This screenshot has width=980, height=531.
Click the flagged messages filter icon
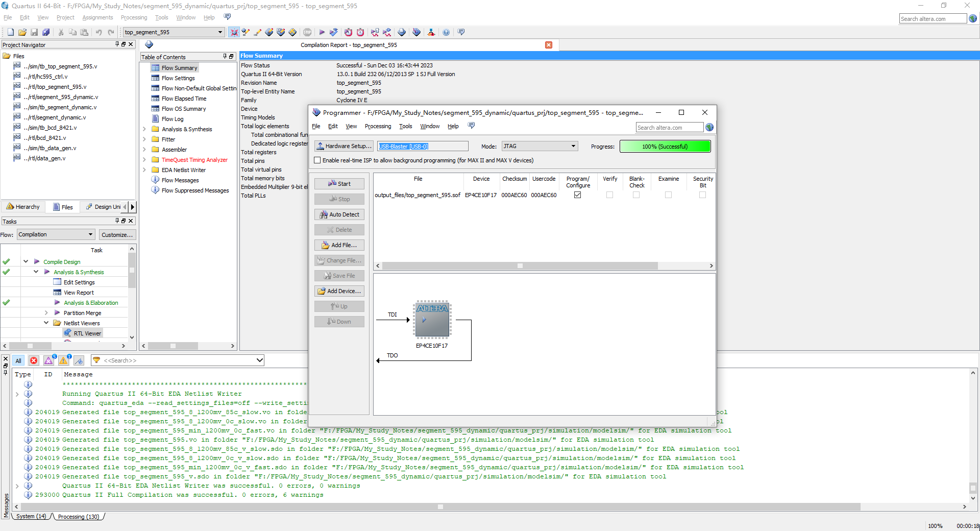[x=79, y=360]
